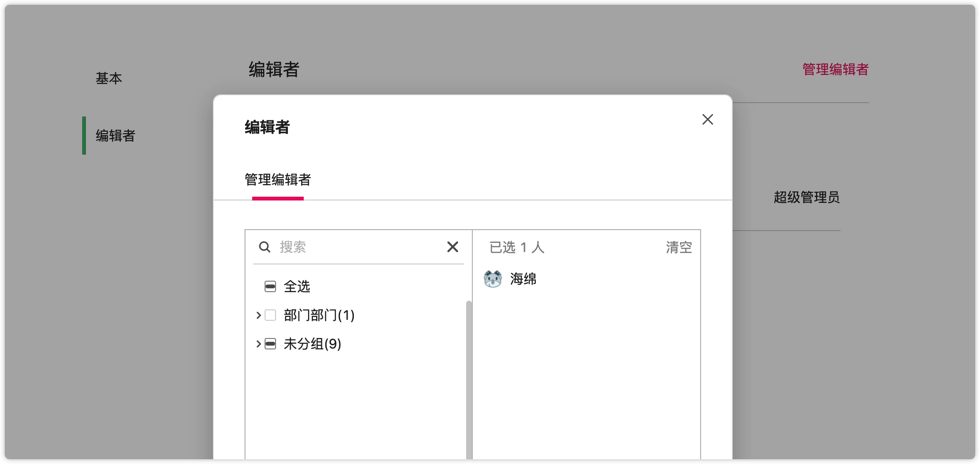Click the search magnifier icon
This screenshot has width=980, height=464.
point(265,247)
